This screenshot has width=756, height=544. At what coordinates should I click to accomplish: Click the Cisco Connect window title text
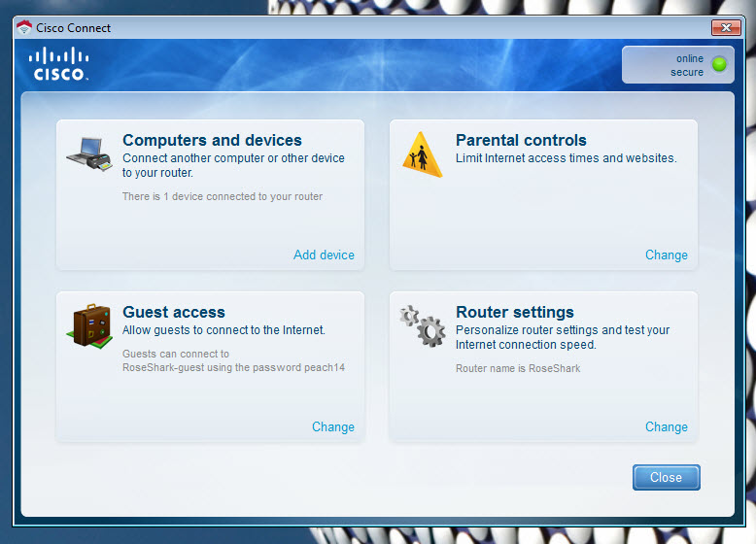point(73,28)
